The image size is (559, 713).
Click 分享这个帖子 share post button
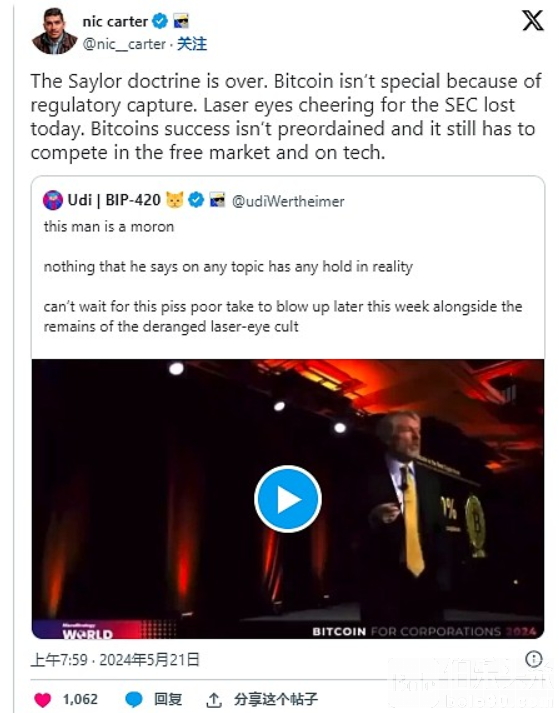pyautogui.click(x=276, y=699)
